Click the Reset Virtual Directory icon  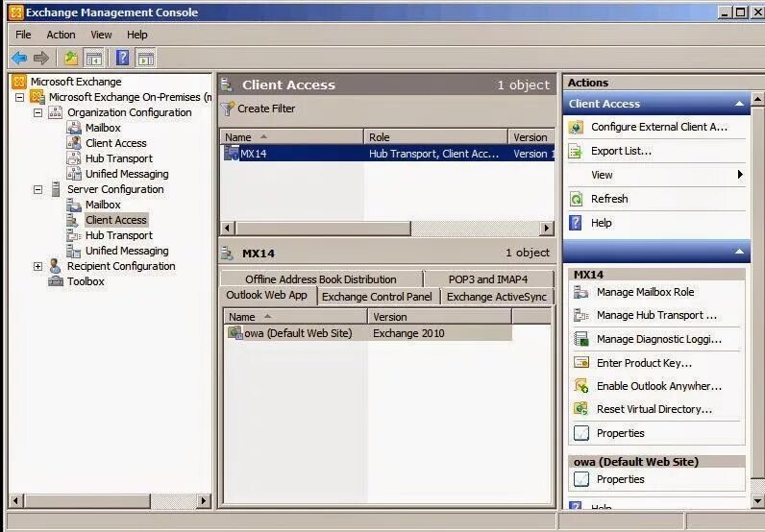tap(581, 409)
